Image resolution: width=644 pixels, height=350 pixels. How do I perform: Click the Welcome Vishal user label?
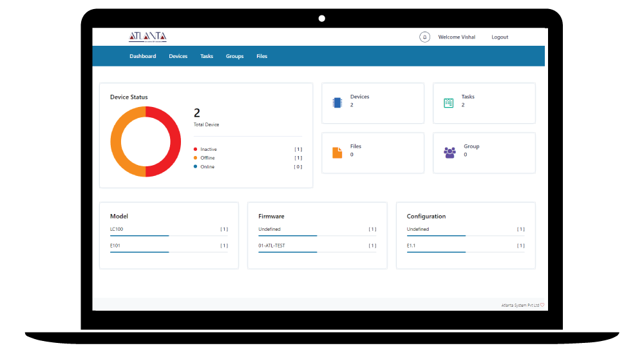point(457,37)
